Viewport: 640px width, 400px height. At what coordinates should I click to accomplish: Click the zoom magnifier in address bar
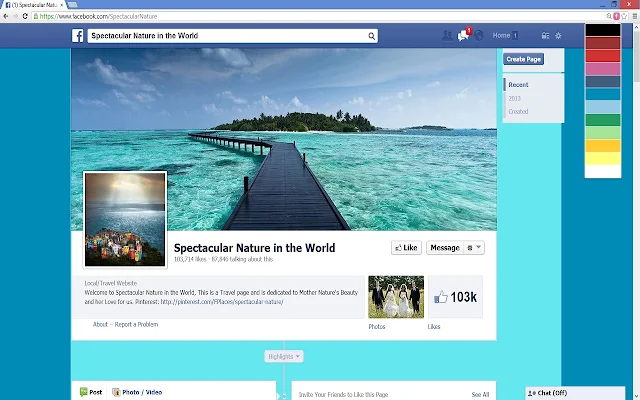click(x=609, y=16)
